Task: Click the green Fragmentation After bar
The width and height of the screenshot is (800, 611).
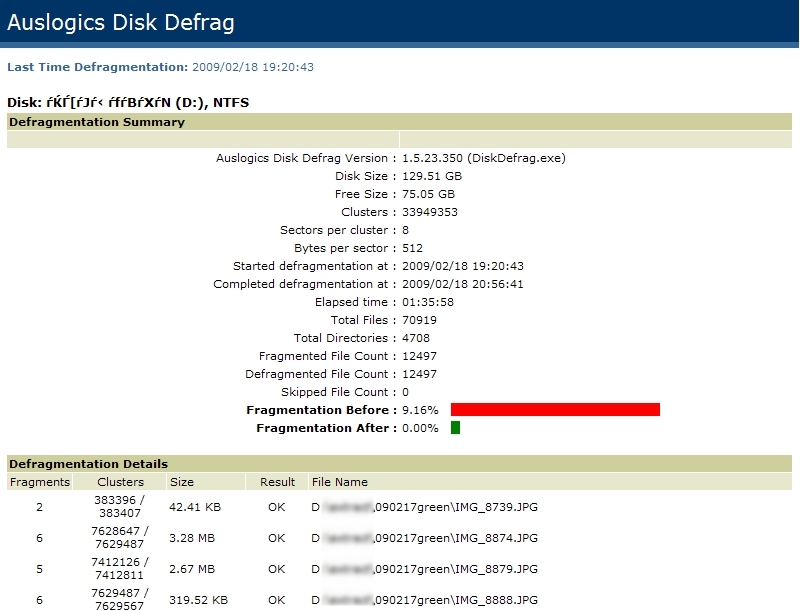Action: point(456,427)
